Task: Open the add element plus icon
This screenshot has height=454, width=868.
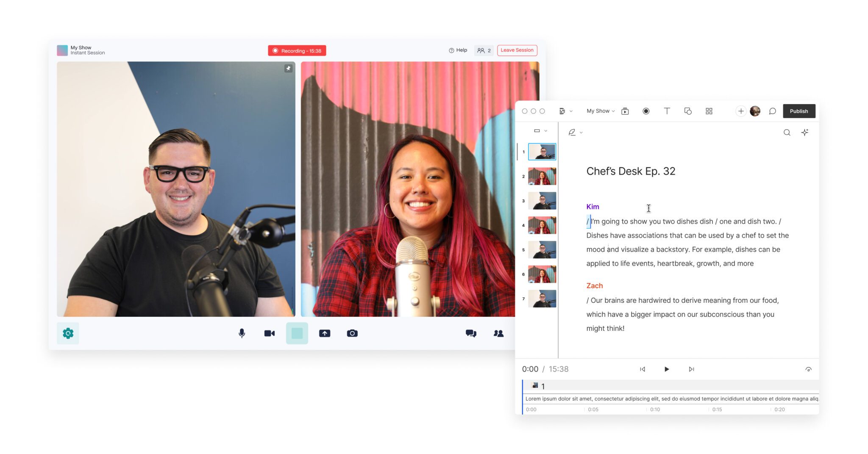Action: pos(740,111)
